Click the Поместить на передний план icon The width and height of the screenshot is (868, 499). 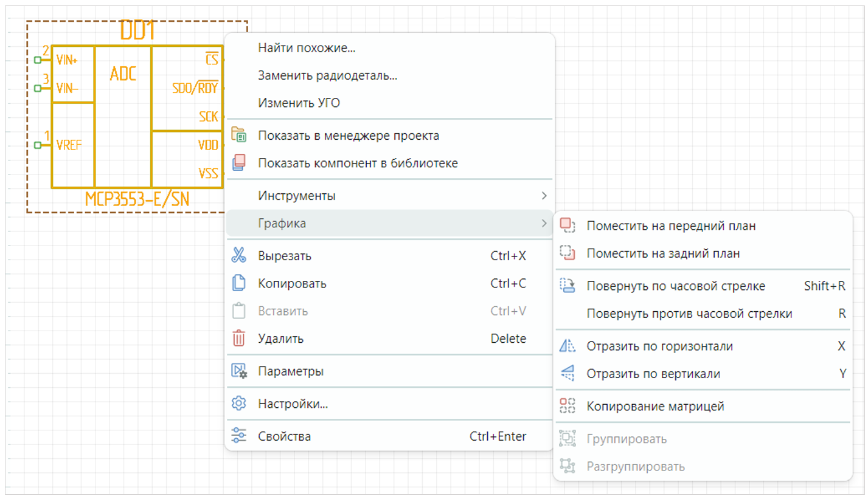[x=567, y=226]
